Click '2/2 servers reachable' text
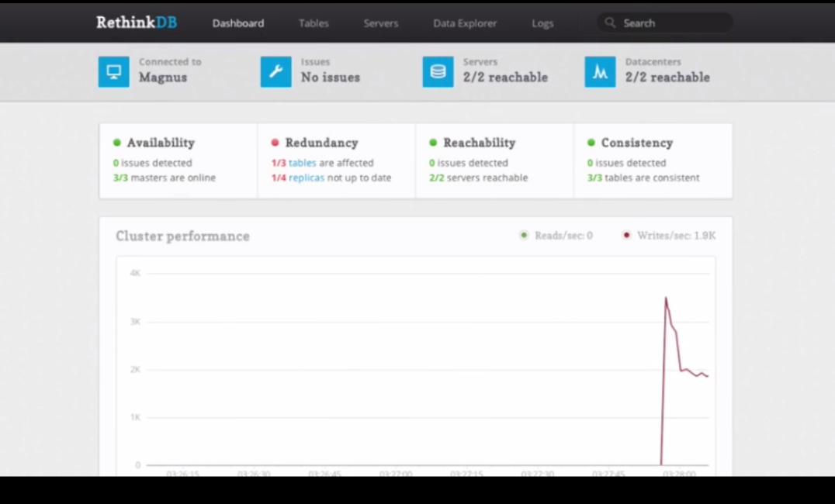This screenshot has width=835, height=504. coord(478,178)
